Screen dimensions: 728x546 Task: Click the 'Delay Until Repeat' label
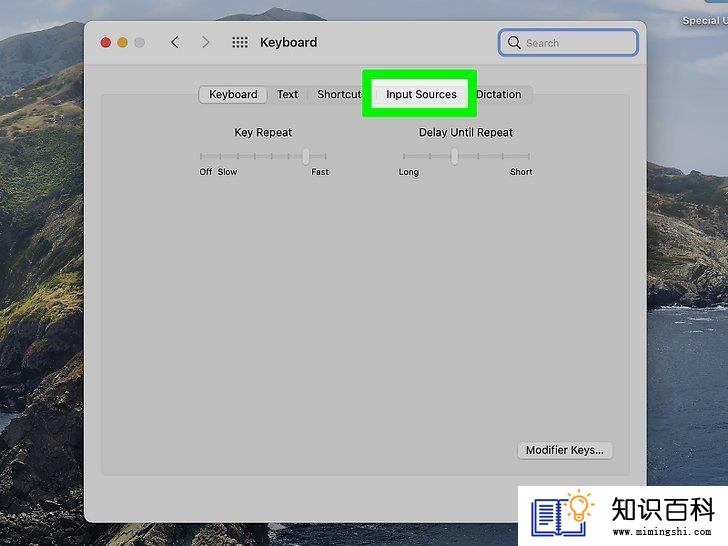point(466,132)
